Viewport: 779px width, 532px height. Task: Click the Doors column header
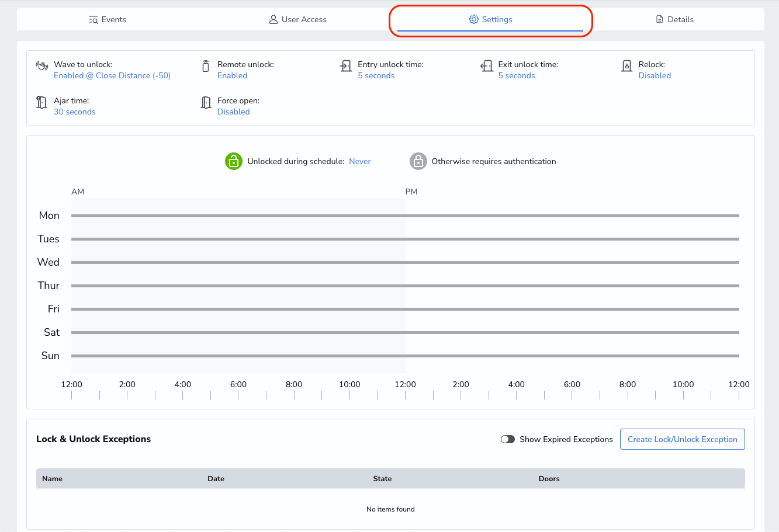pos(549,478)
